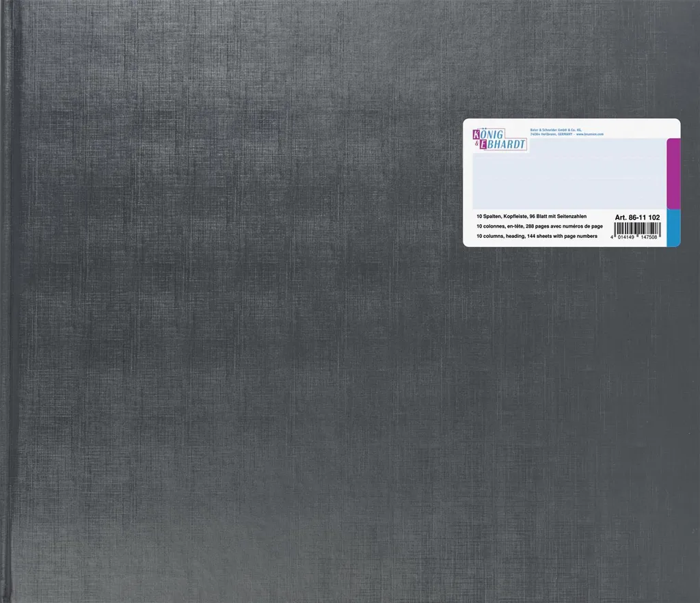This screenshot has width=700, height=603.
Task: Click the barcode on the label
Action: click(636, 232)
